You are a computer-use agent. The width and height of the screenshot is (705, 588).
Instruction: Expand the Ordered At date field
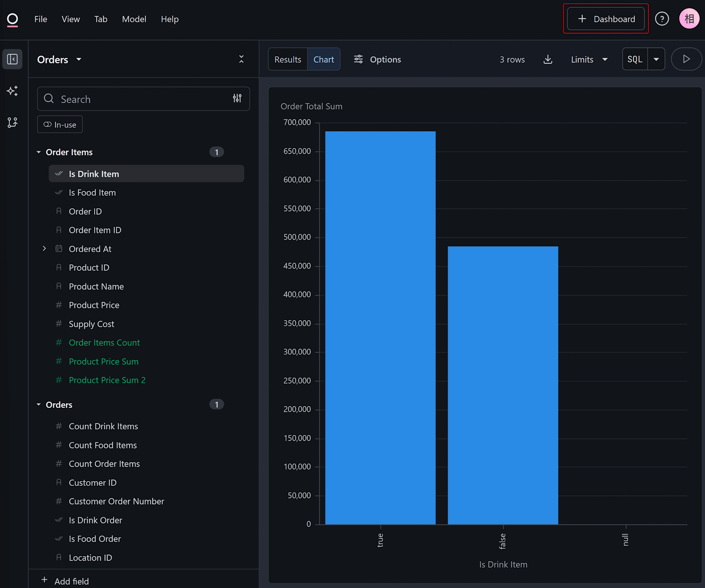[44, 248]
